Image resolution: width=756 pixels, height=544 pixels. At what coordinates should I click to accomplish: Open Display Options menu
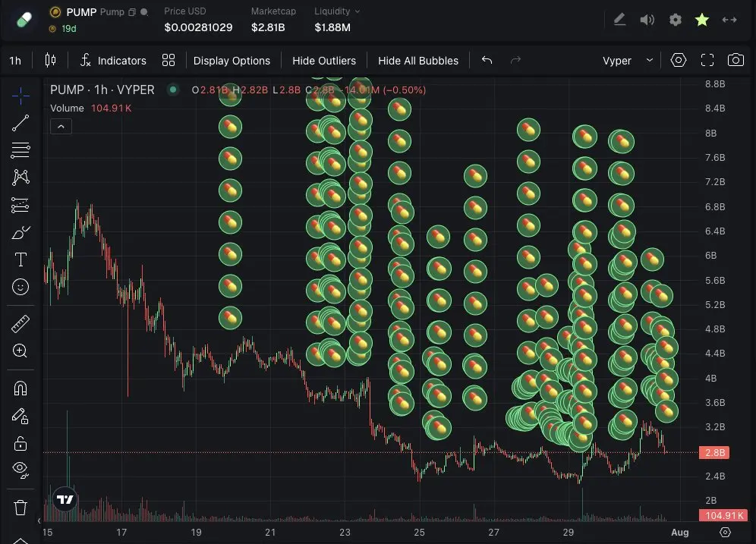click(x=232, y=61)
